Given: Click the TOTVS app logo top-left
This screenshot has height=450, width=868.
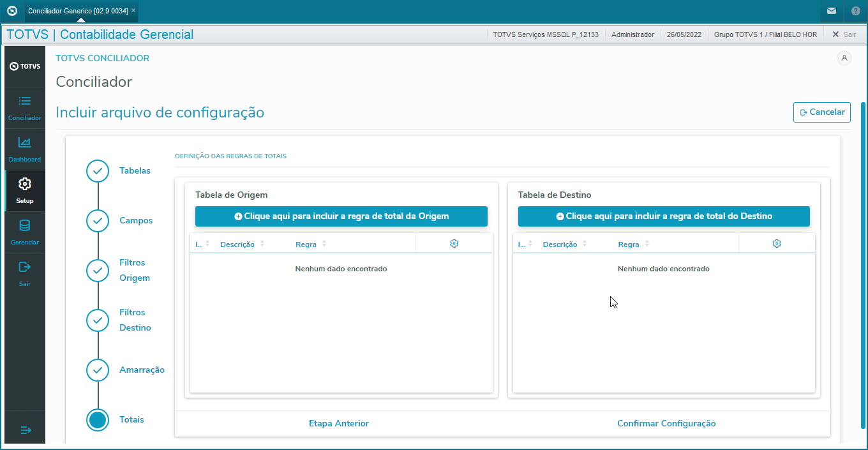Looking at the screenshot, I should coord(11,11).
